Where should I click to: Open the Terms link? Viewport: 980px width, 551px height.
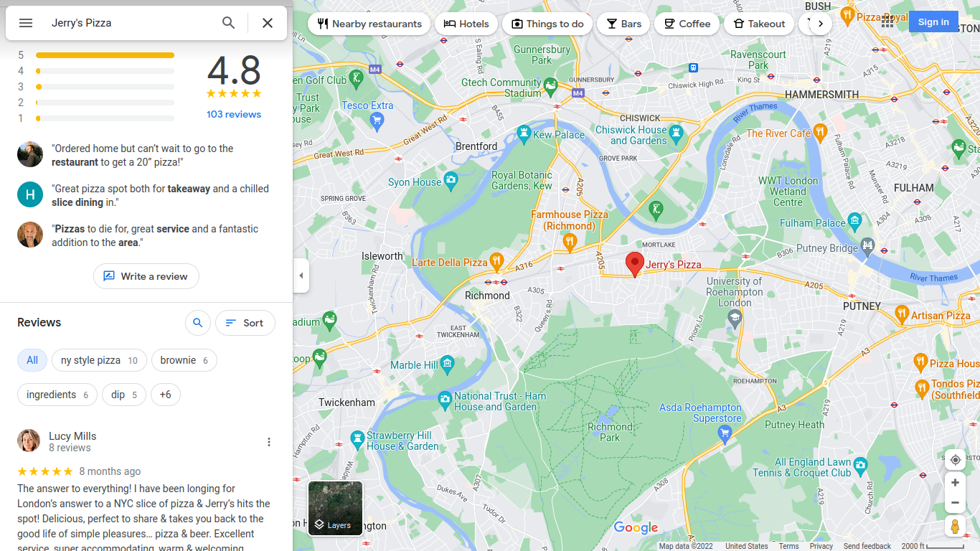coord(788,546)
